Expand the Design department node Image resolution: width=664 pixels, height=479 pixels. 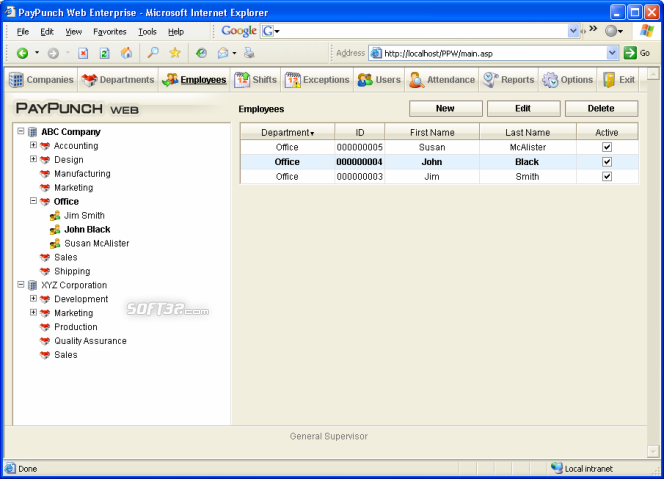click(33, 159)
